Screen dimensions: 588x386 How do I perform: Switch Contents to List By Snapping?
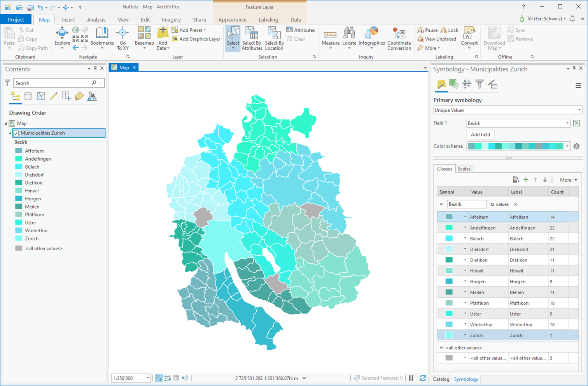tap(66, 96)
